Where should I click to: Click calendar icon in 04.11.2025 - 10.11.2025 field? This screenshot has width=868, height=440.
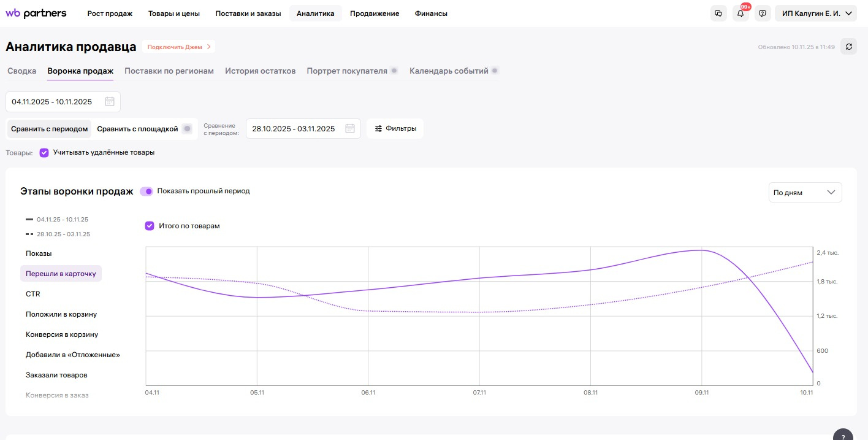[110, 102]
